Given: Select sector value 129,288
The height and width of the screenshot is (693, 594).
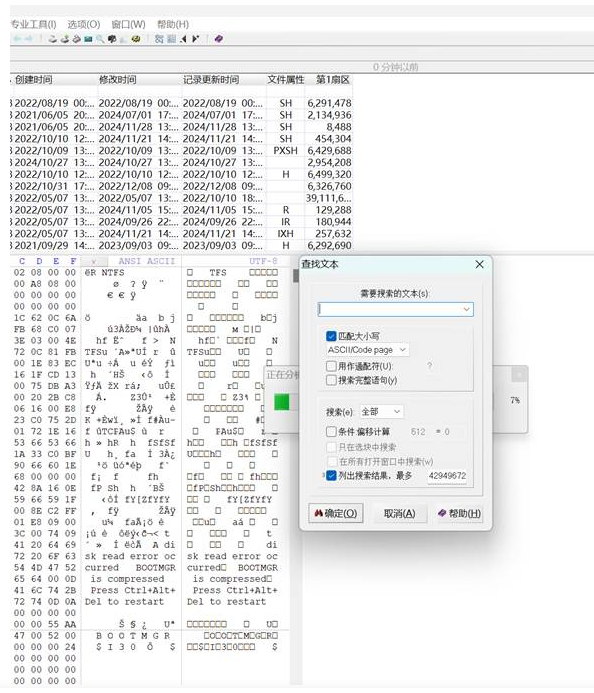Looking at the screenshot, I should click(333, 210).
